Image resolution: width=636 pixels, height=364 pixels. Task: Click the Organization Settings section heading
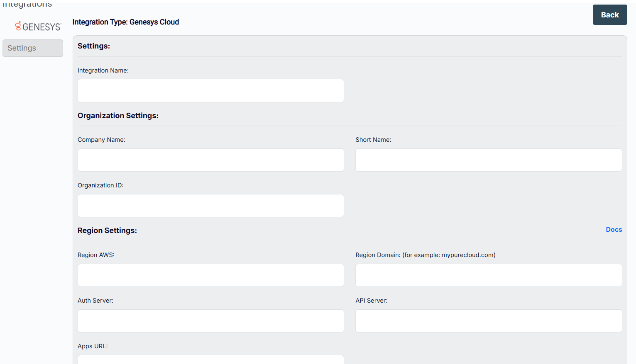point(118,116)
